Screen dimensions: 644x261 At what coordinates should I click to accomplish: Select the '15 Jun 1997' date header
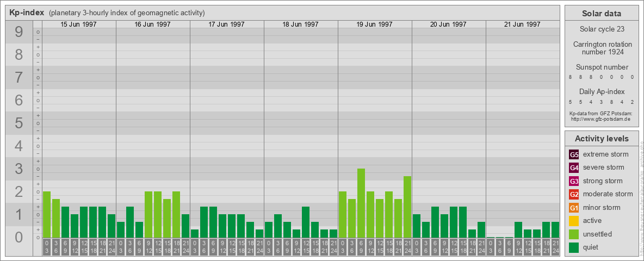pyautogui.click(x=78, y=24)
